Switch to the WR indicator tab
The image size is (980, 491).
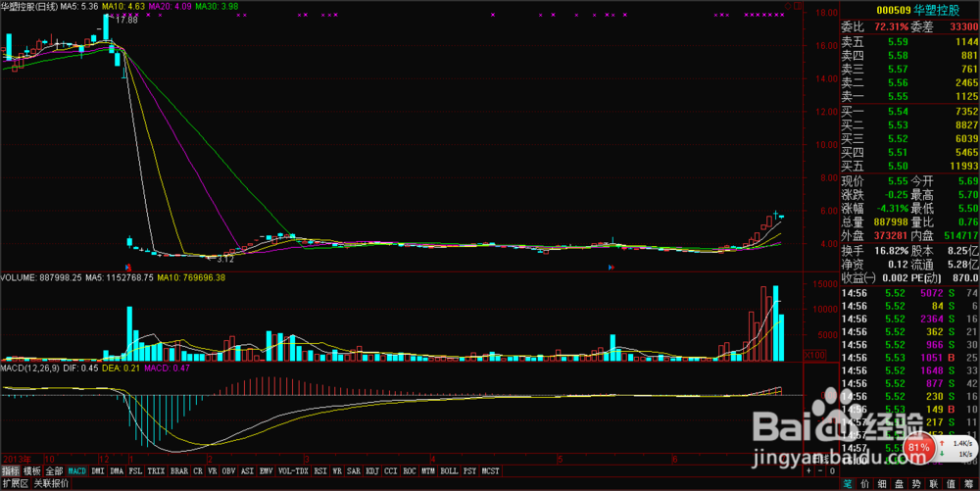337,471
